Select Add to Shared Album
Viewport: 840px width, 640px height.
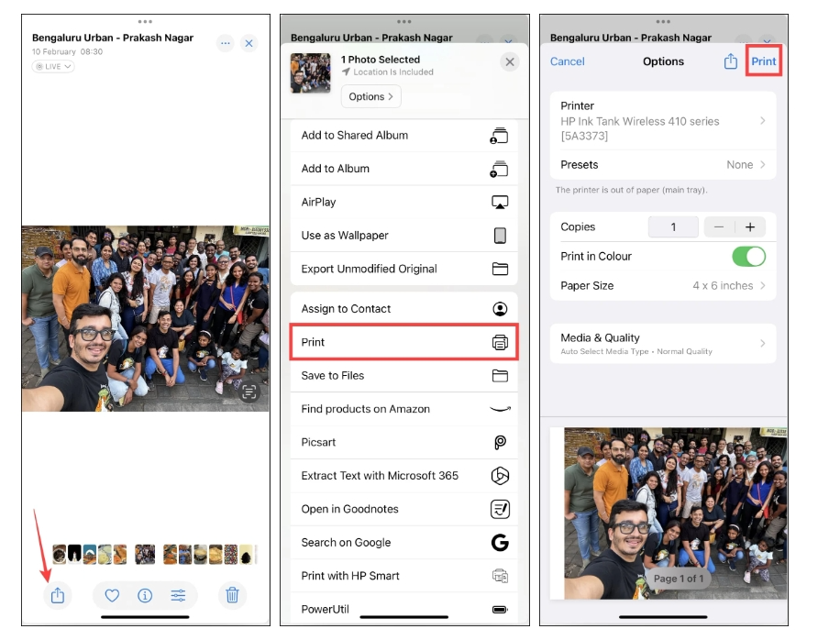pyautogui.click(x=403, y=136)
